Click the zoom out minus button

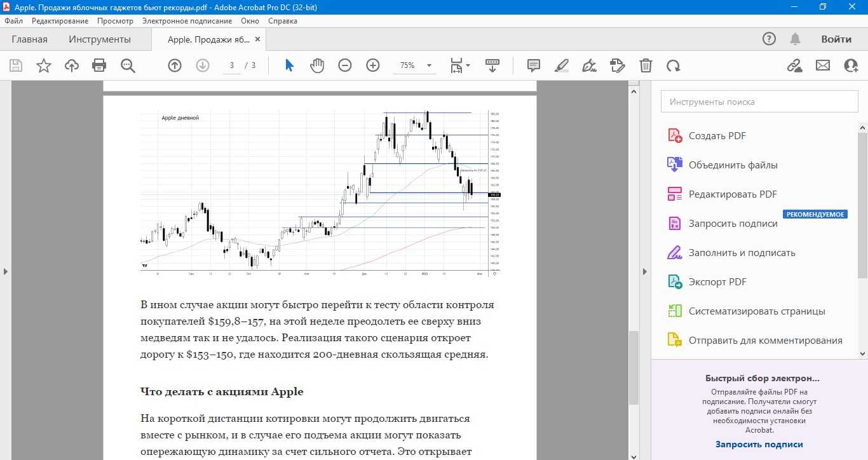[x=344, y=65]
